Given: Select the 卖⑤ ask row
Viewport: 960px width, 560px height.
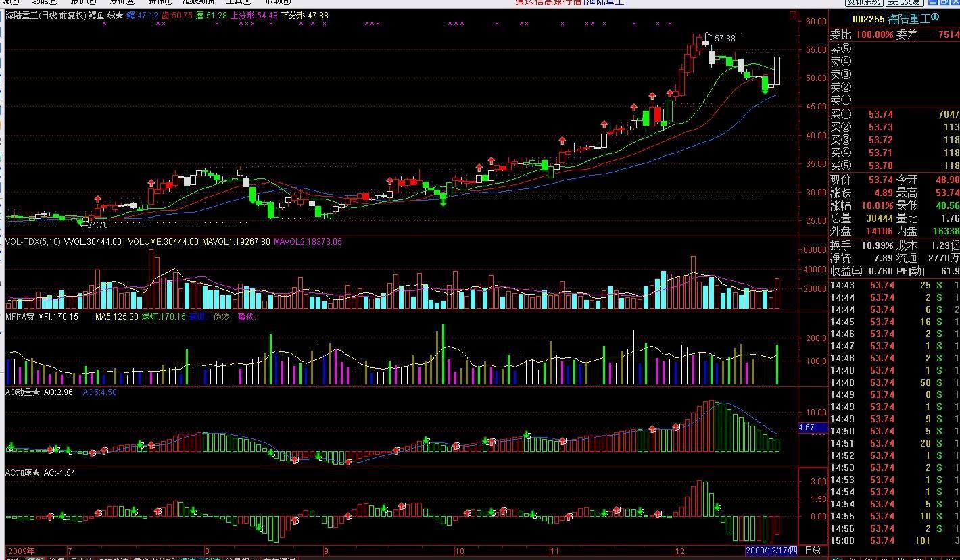Looking at the screenshot, I should (894, 49).
